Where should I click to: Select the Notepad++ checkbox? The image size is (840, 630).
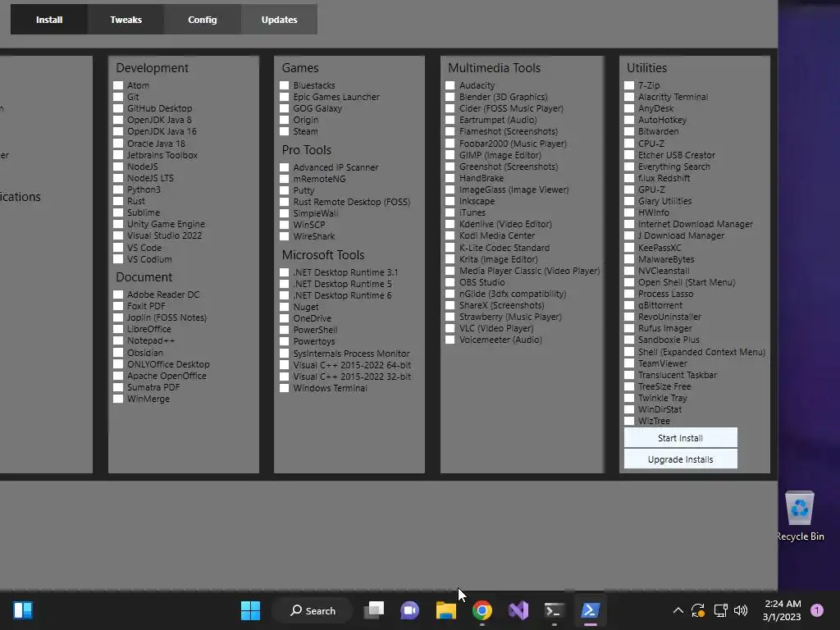(x=118, y=340)
